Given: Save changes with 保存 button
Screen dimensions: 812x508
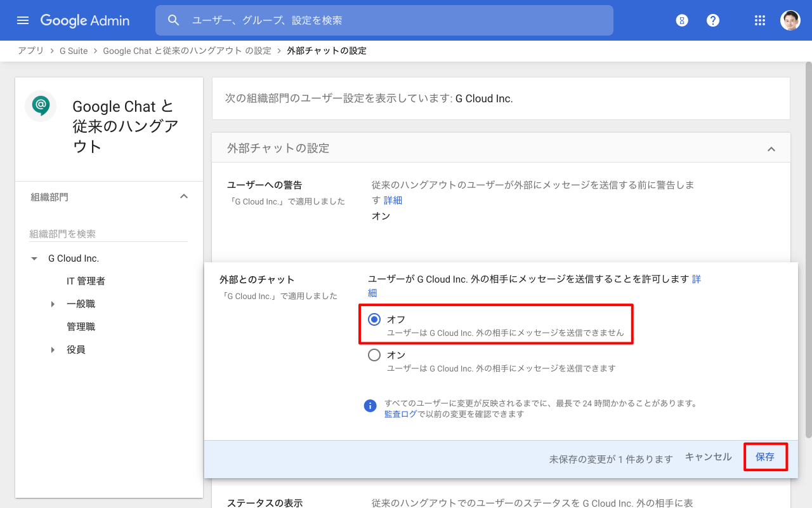Looking at the screenshot, I should [765, 457].
